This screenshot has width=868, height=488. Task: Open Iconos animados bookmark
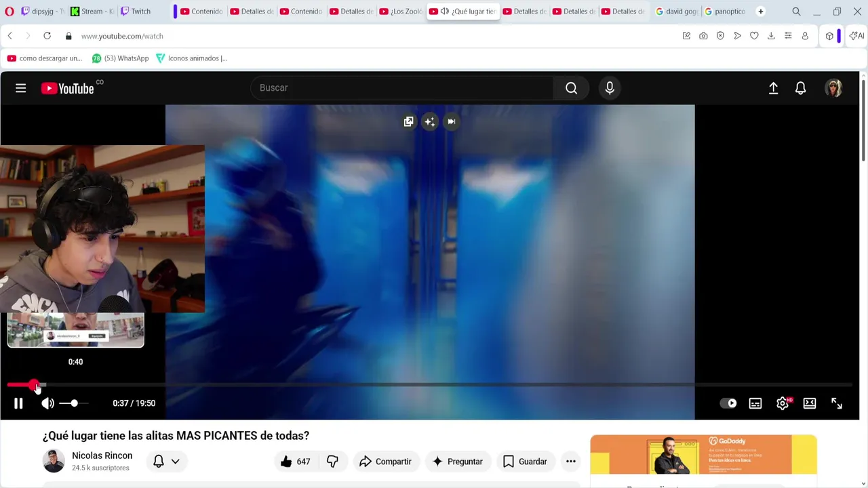point(192,58)
